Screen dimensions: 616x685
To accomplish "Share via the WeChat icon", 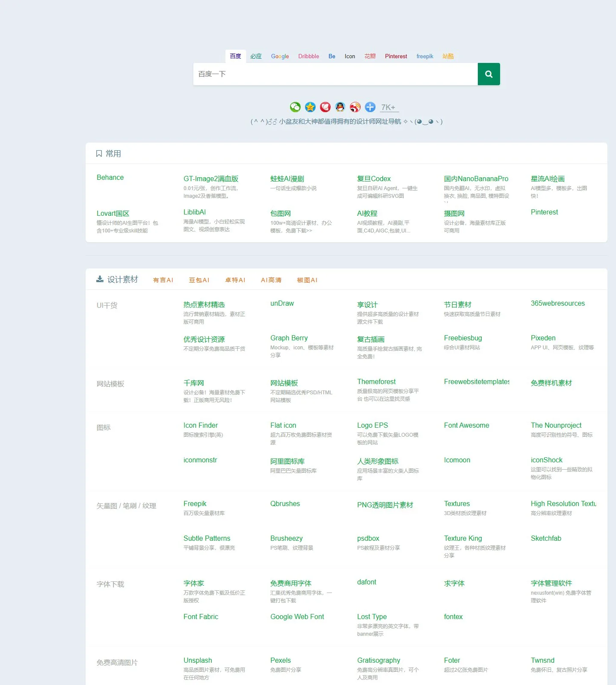I will coord(295,107).
